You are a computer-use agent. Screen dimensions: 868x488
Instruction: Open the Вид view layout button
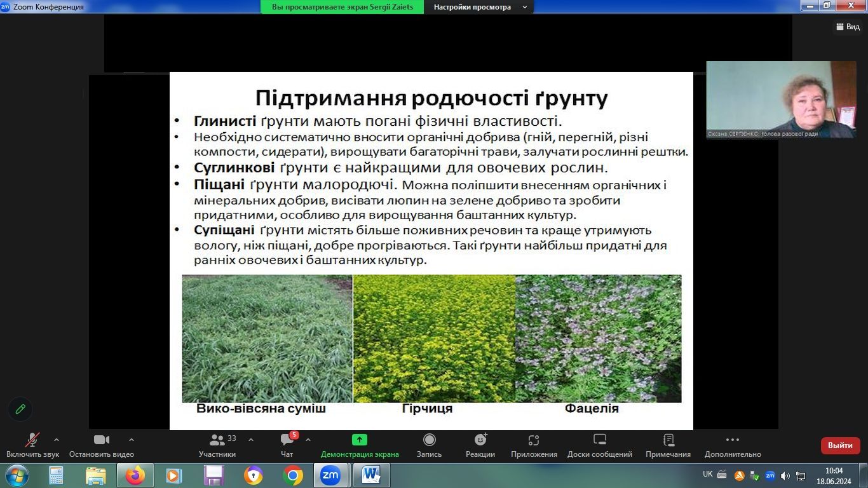pos(848,27)
